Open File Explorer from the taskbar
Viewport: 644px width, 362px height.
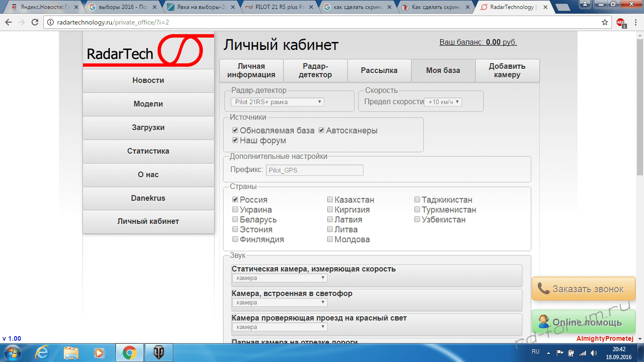coord(72,353)
